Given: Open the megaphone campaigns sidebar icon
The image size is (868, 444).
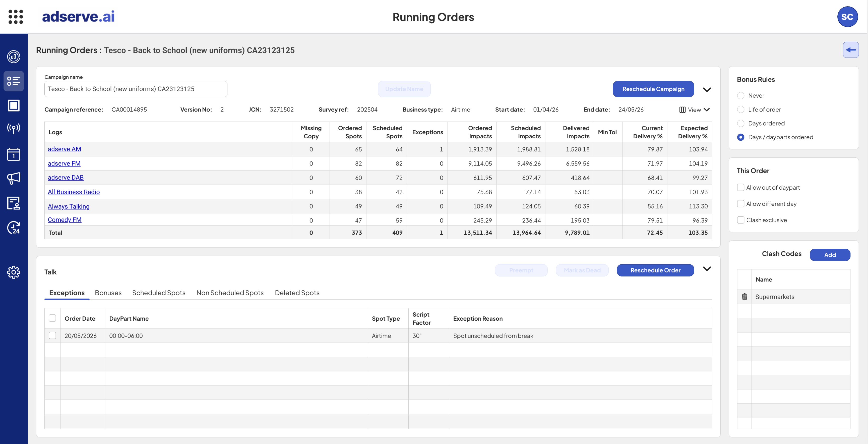Looking at the screenshot, I should coord(14,178).
